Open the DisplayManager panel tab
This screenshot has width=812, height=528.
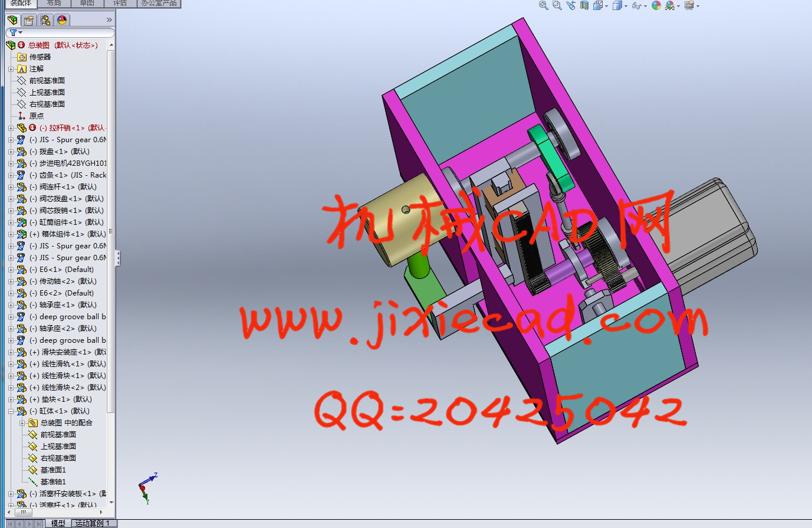pos(61,20)
